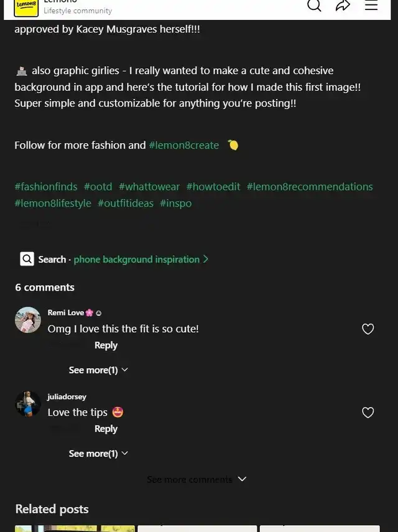Open juliadorsey's profile avatar
The height and width of the screenshot is (532, 398).
coord(28,404)
